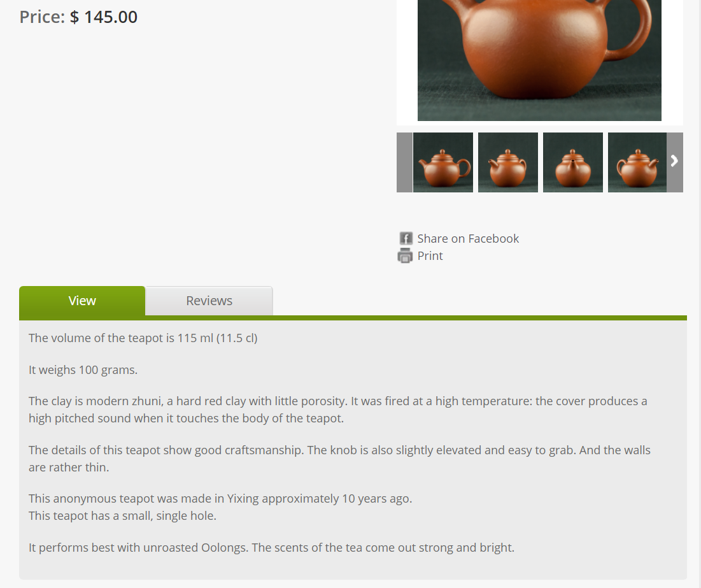This screenshot has width=701, height=588.
Task: Open the large teapot product image
Action: tap(539, 61)
